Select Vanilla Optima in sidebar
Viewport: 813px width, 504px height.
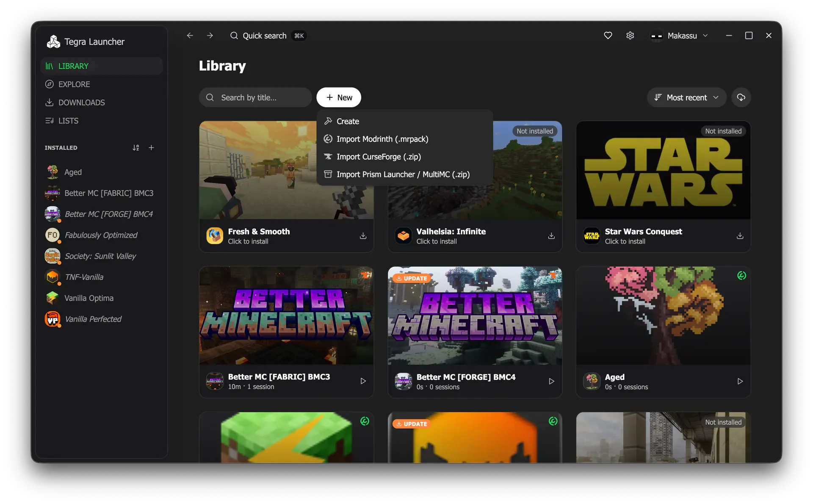click(102, 298)
